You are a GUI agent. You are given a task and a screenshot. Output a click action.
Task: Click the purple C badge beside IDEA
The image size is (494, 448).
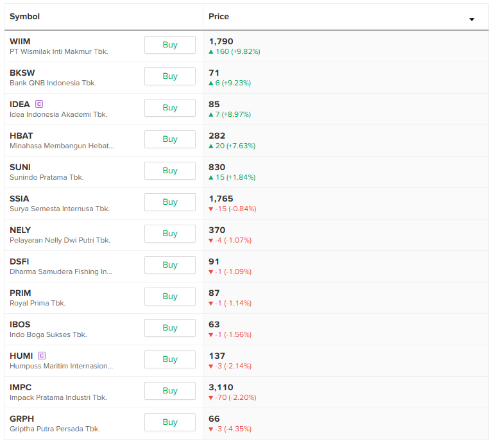39,103
